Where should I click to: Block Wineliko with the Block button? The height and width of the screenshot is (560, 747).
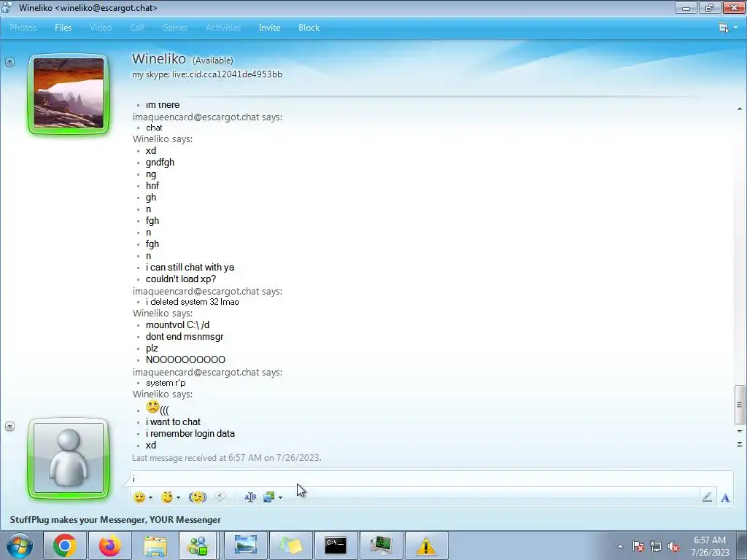[x=309, y=28]
